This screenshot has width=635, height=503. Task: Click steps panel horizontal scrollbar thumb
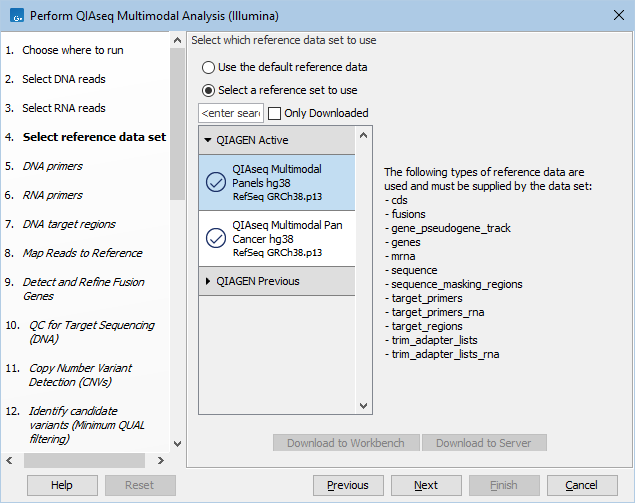(x=84, y=460)
